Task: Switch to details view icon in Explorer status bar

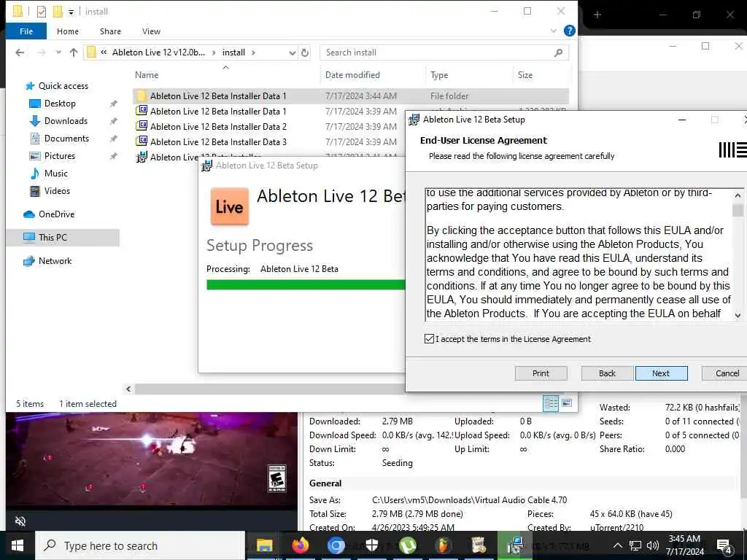Action: point(551,403)
